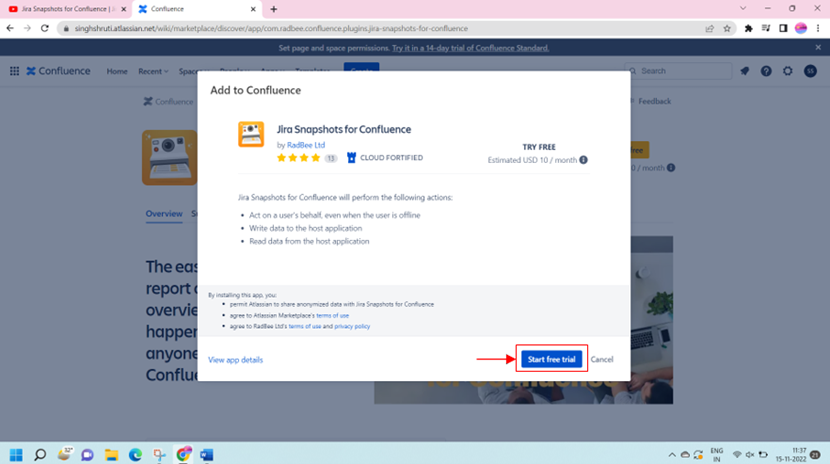Open the notifications icon in Confluence header
This screenshot has width=830, height=464.
(745, 71)
